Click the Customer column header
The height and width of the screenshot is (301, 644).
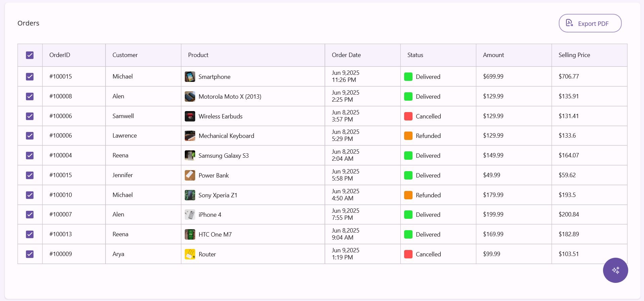(143, 55)
